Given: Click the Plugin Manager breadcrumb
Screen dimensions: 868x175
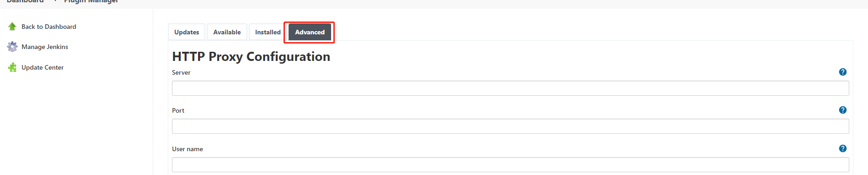Looking at the screenshot, I should point(91,1).
